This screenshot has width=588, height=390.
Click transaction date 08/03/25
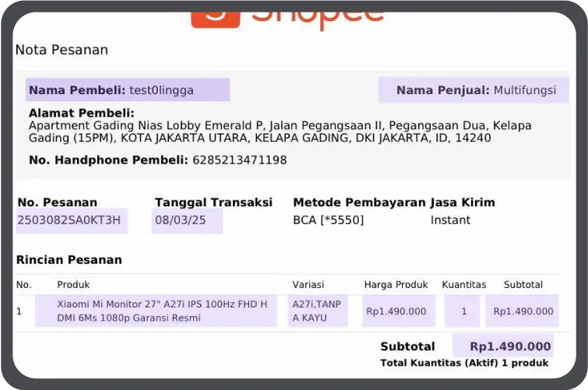(x=181, y=220)
